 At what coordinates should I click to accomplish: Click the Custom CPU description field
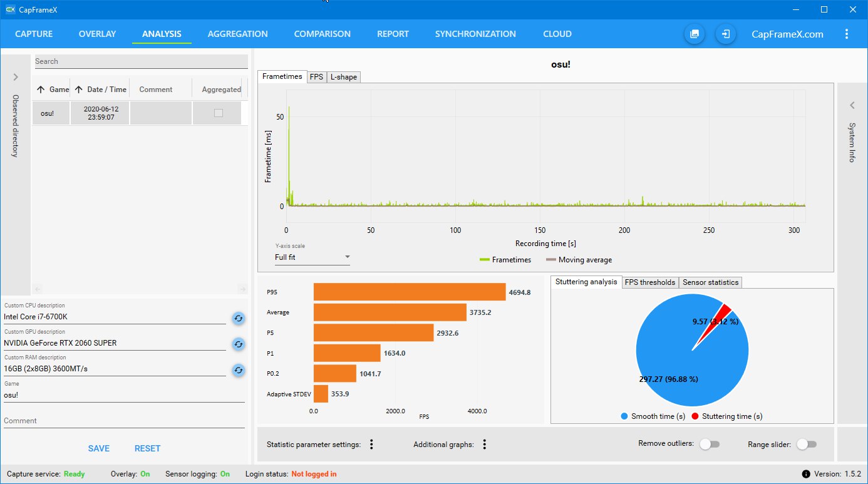[115, 317]
